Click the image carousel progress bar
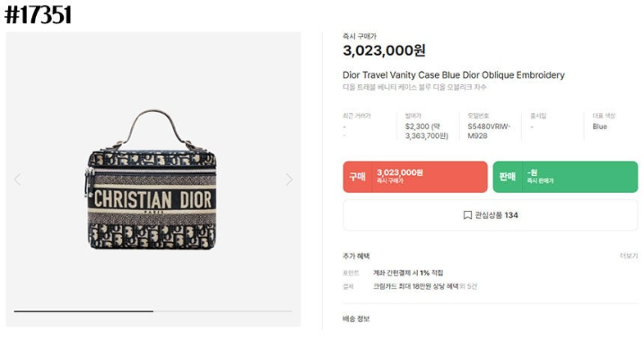 coord(153,311)
